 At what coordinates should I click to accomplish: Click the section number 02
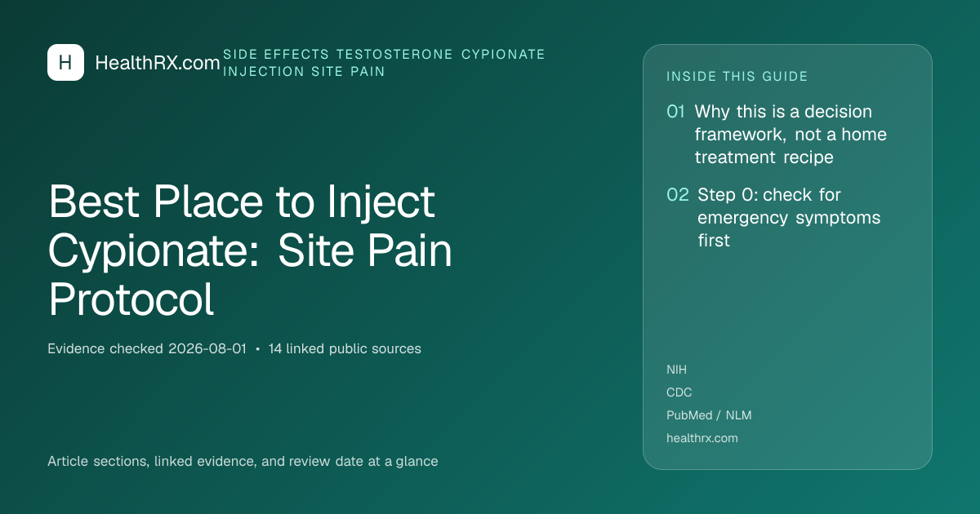678,195
